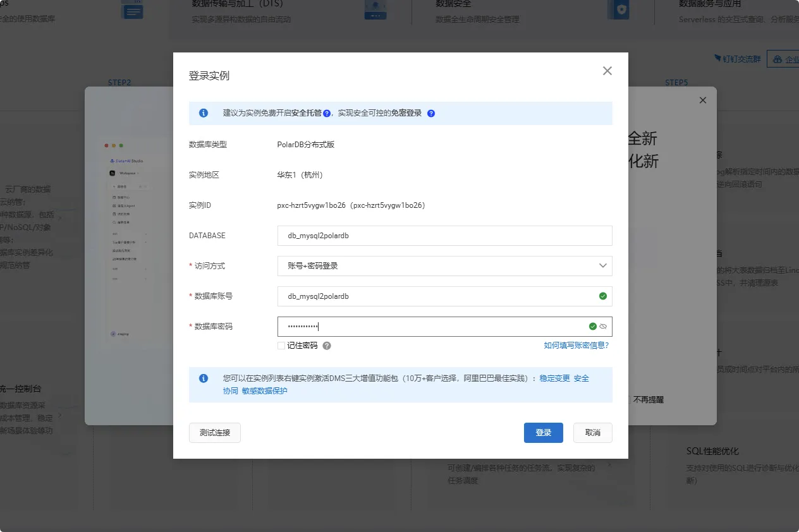Image resolution: width=799 pixels, height=532 pixels.
Task: Click the 取消 cancel button
Action: click(592, 433)
